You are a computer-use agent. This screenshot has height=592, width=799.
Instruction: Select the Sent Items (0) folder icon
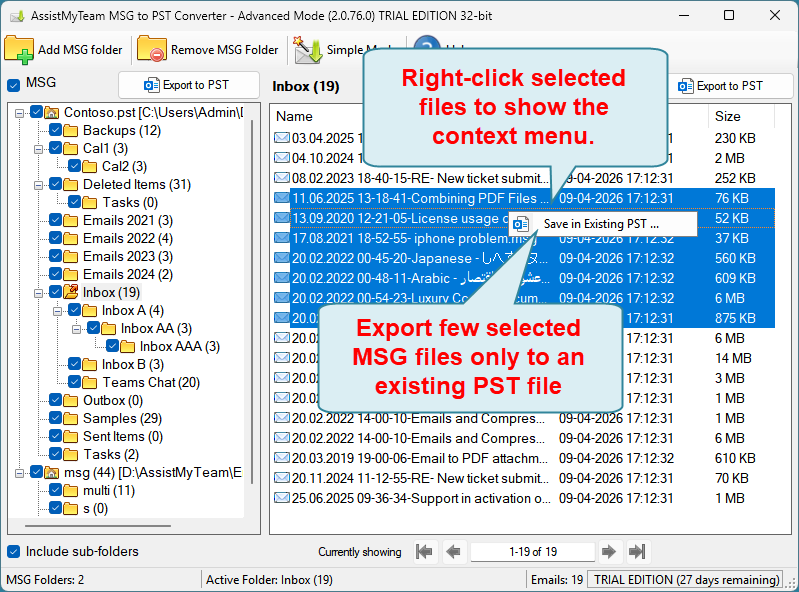coord(70,437)
